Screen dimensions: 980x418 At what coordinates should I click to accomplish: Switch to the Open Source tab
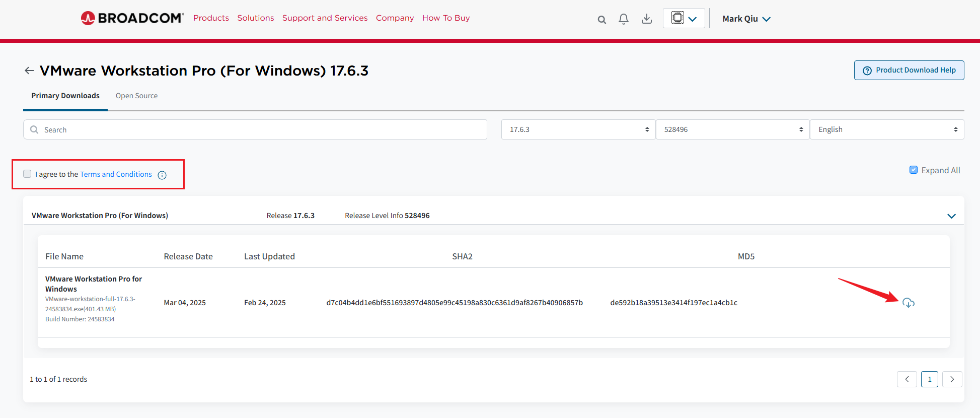pos(136,96)
